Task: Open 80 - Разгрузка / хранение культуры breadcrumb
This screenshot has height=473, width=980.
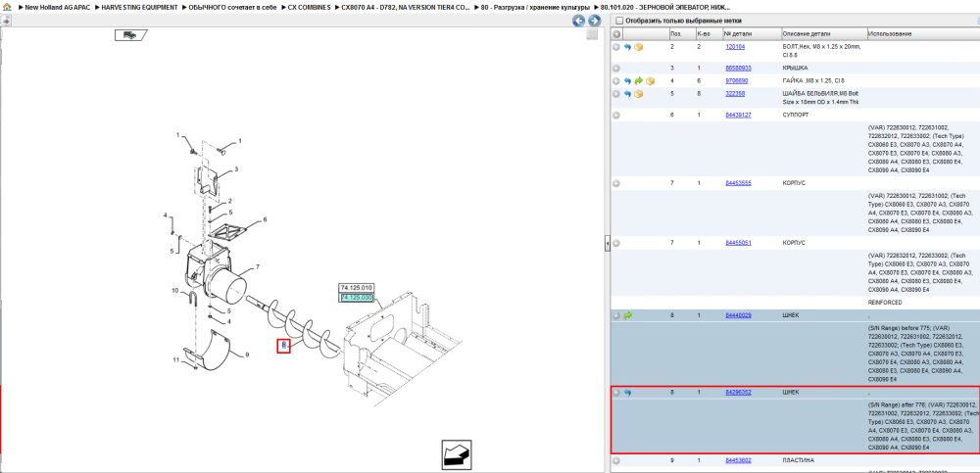Action: point(536,7)
